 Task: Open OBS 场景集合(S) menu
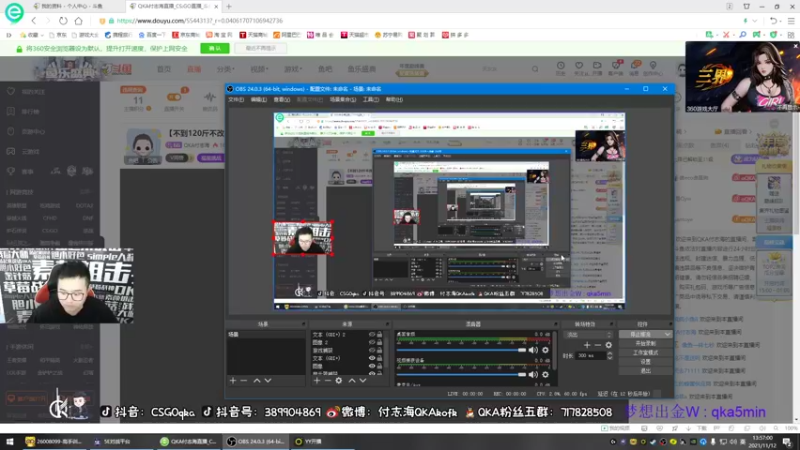coord(343,99)
